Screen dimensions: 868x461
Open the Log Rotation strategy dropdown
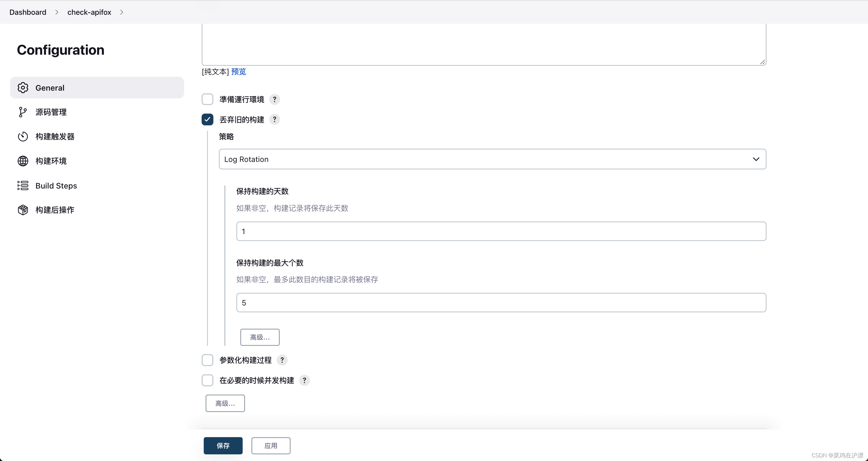[x=492, y=159]
